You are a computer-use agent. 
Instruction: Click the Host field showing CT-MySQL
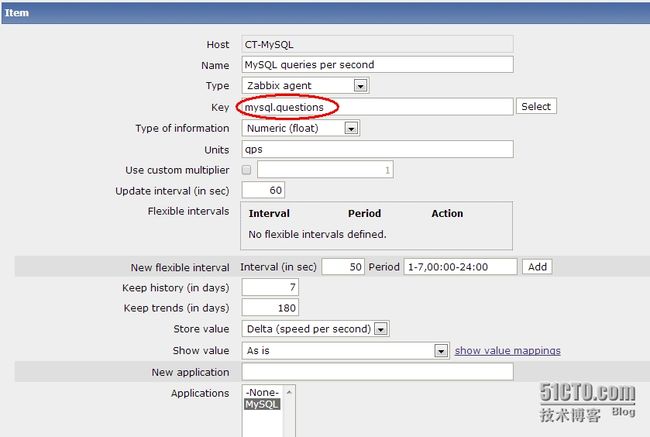(377, 44)
